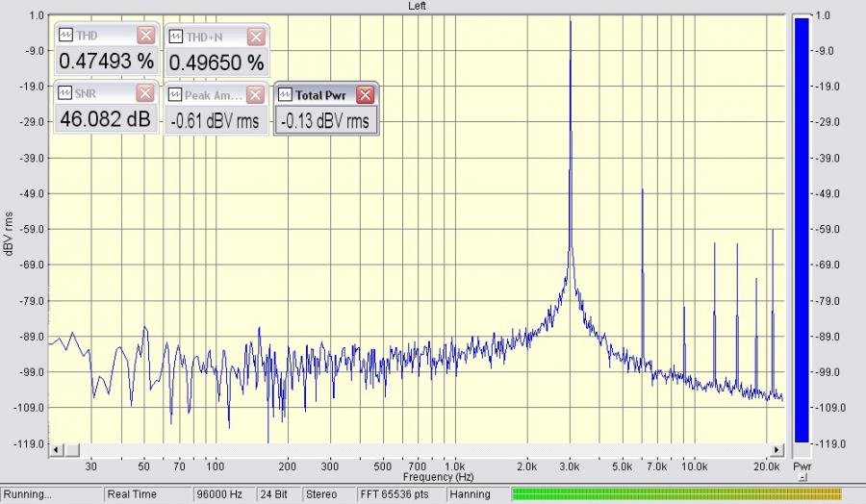
Task: Select the Total Pwr value -0.13 dBV rms
Action: pos(325,120)
